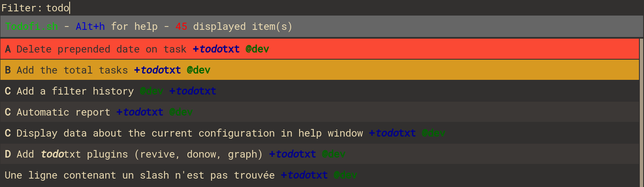Click the Filter input field containing "todo"
644x187 pixels.
344,8
